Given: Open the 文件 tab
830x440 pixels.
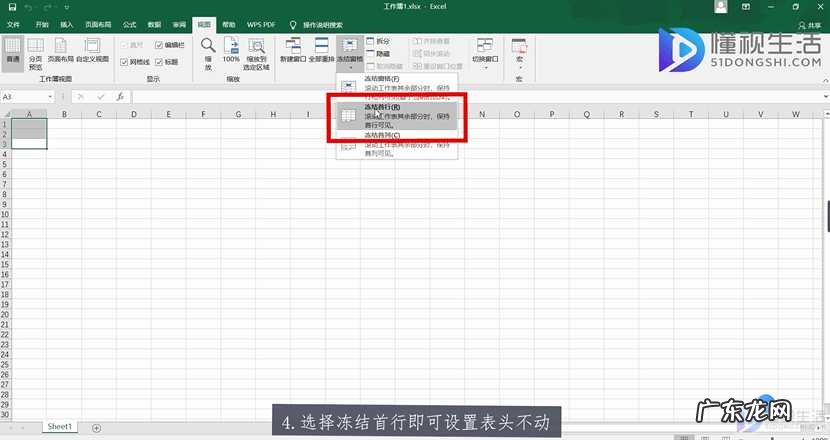Looking at the screenshot, I should (13, 24).
